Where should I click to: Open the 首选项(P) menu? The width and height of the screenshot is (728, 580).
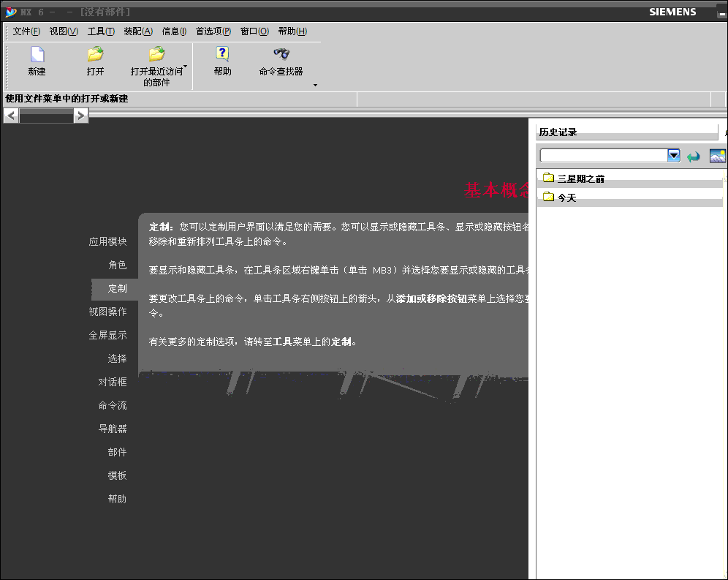tap(213, 31)
